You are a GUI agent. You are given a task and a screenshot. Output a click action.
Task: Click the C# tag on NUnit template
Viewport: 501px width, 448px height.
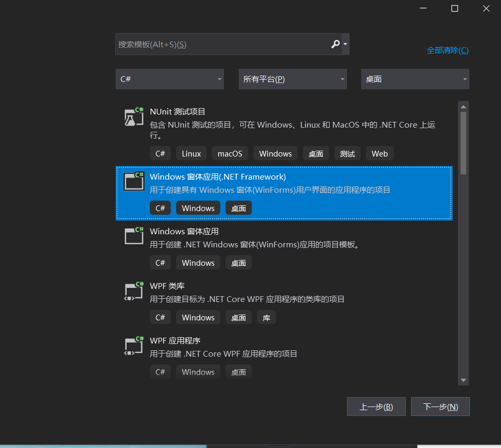(160, 153)
